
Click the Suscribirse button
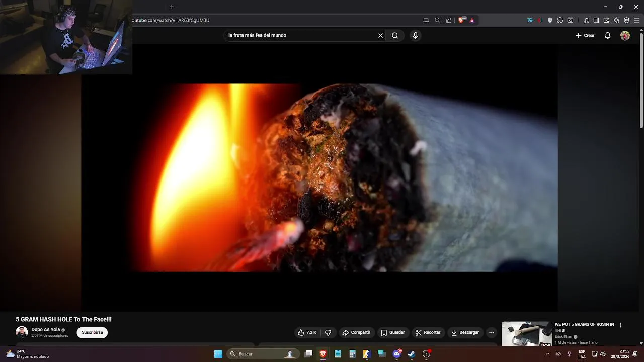click(x=92, y=332)
